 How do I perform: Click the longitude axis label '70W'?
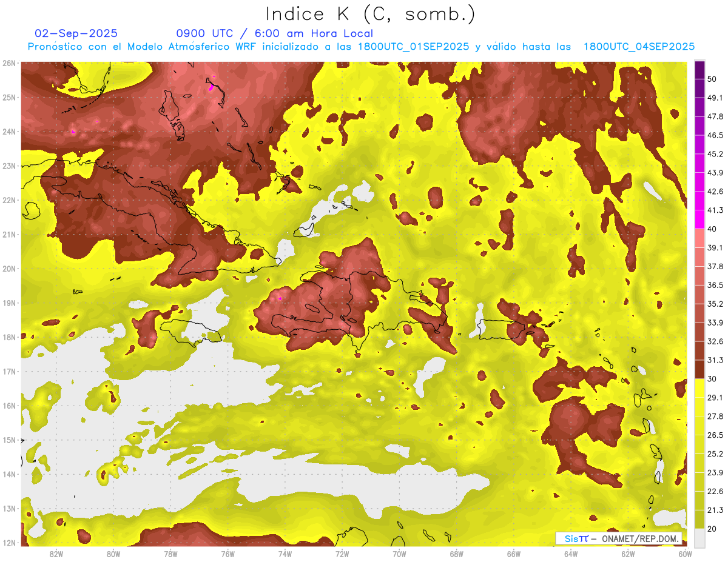399,554
